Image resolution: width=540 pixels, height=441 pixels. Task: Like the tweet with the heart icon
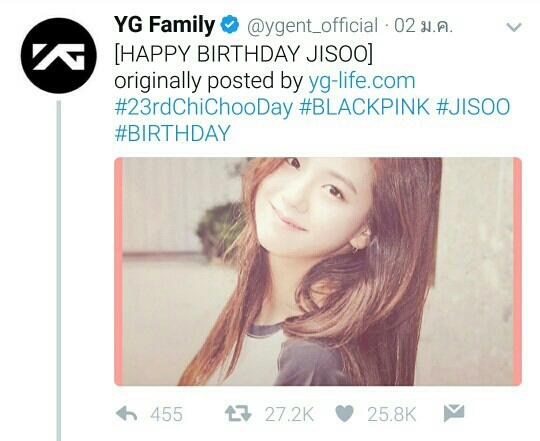pos(344,413)
